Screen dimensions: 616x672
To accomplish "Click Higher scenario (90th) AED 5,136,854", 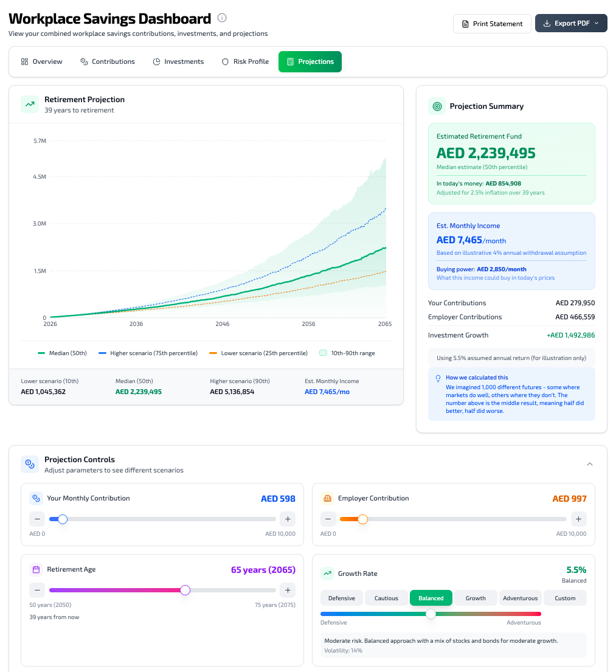I will 232,392.
